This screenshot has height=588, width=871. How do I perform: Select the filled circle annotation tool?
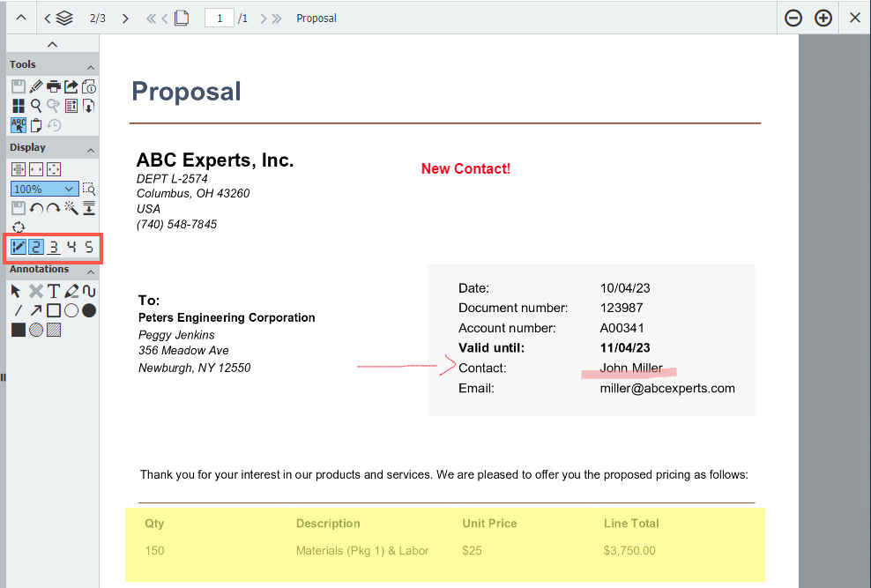point(88,309)
